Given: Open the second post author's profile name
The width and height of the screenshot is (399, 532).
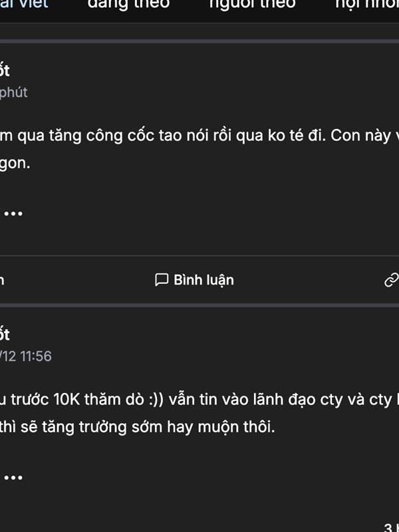Looking at the screenshot, I should pyautogui.click(x=5, y=334).
